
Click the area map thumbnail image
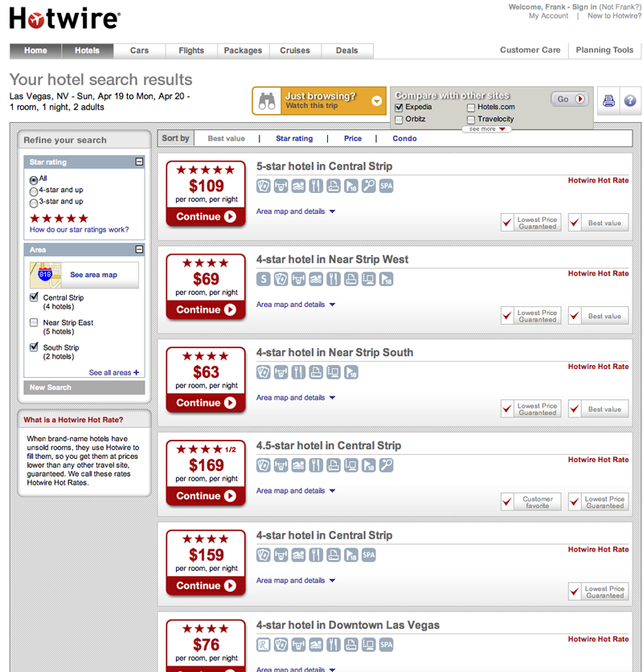(46, 275)
